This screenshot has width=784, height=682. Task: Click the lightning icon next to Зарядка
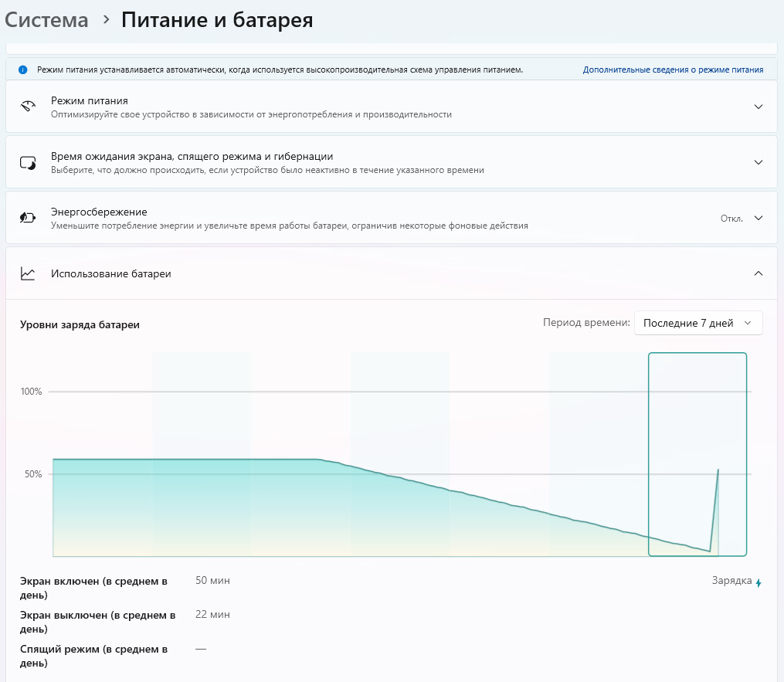click(759, 582)
